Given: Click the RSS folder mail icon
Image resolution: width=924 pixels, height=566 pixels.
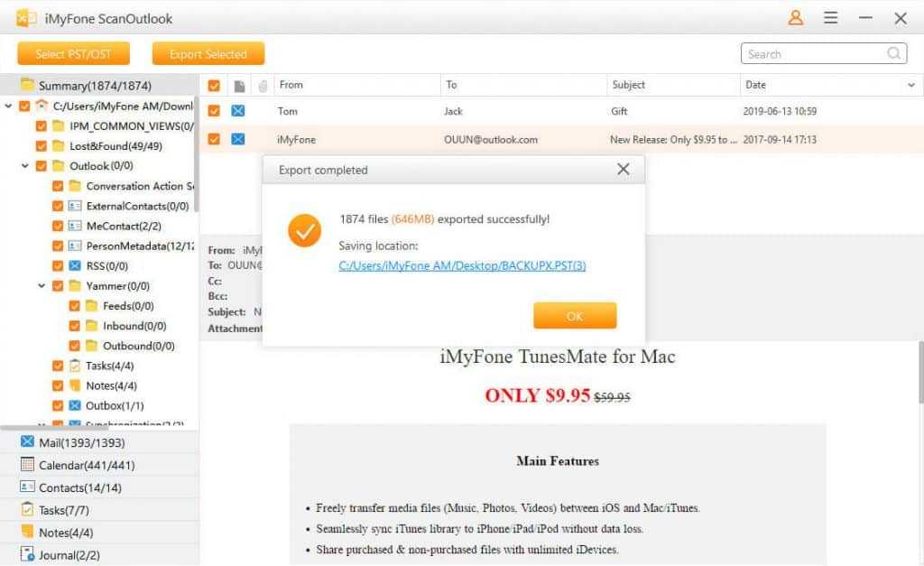Looking at the screenshot, I should point(75,266).
